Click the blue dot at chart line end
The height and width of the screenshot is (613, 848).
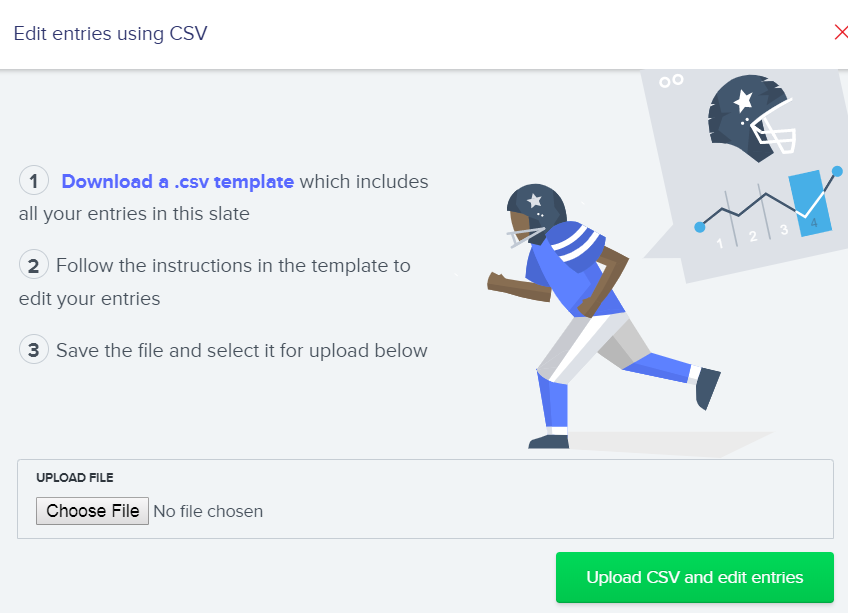tap(837, 172)
